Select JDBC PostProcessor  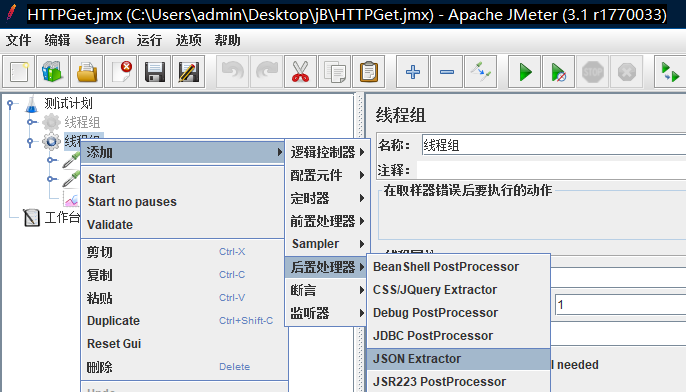coord(458,336)
